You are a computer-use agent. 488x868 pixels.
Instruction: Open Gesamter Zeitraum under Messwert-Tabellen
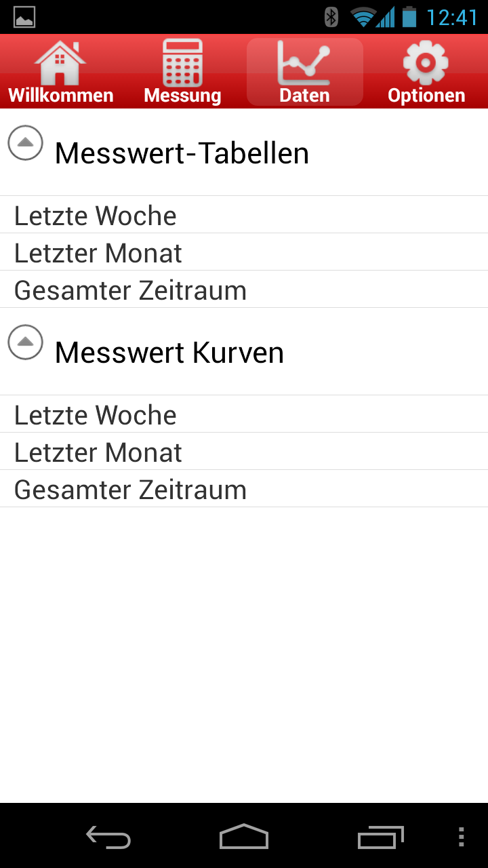pyautogui.click(x=244, y=290)
